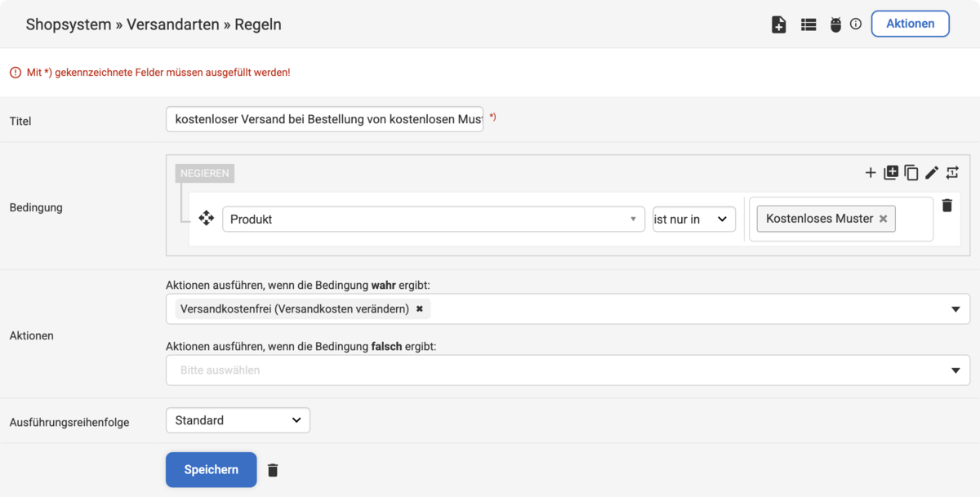Click the bug debug icon
Viewport: 980px width, 497px height.
click(x=835, y=24)
